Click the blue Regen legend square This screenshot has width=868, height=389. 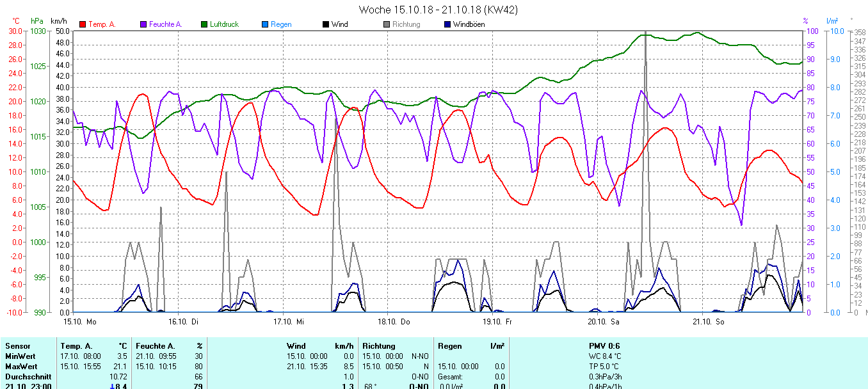(265, 24)
